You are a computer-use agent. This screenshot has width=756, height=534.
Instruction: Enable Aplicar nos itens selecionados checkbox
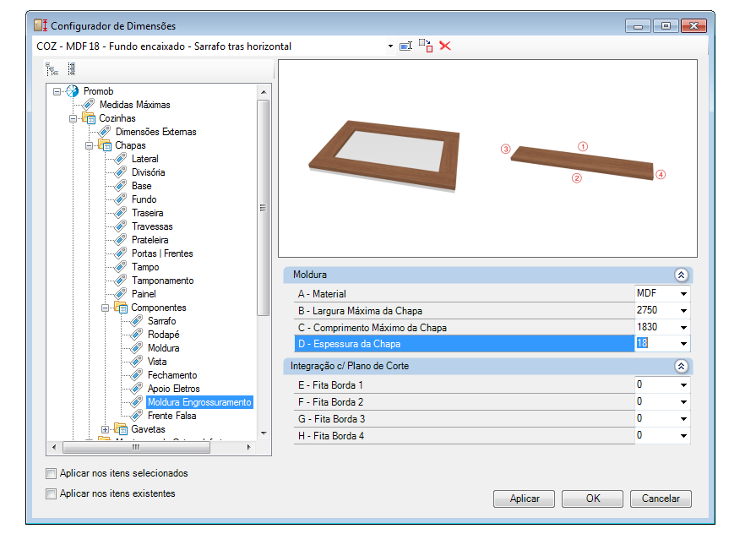click(51, 474)
